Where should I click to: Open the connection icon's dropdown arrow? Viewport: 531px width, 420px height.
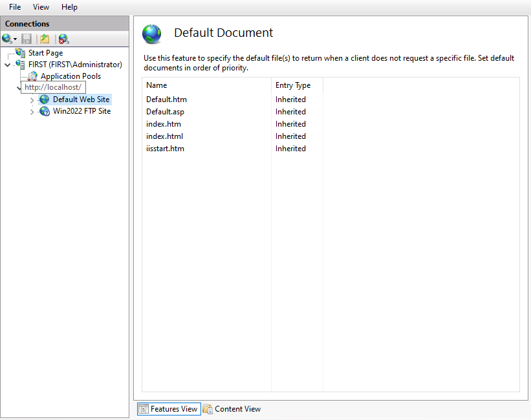coord(15,39)
